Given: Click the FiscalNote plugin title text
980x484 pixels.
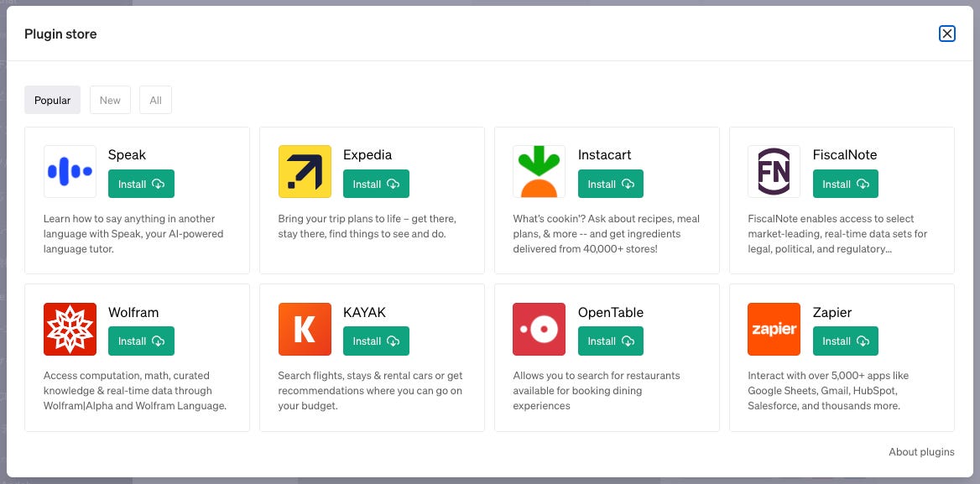Looking at the screenshot, I should (845, 155).
